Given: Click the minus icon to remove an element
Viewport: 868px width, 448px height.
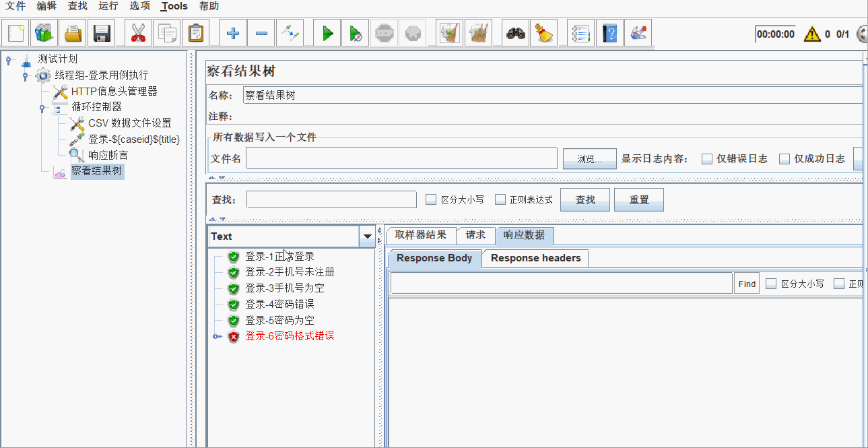Looking at the screenshot, I should [261, 32].
